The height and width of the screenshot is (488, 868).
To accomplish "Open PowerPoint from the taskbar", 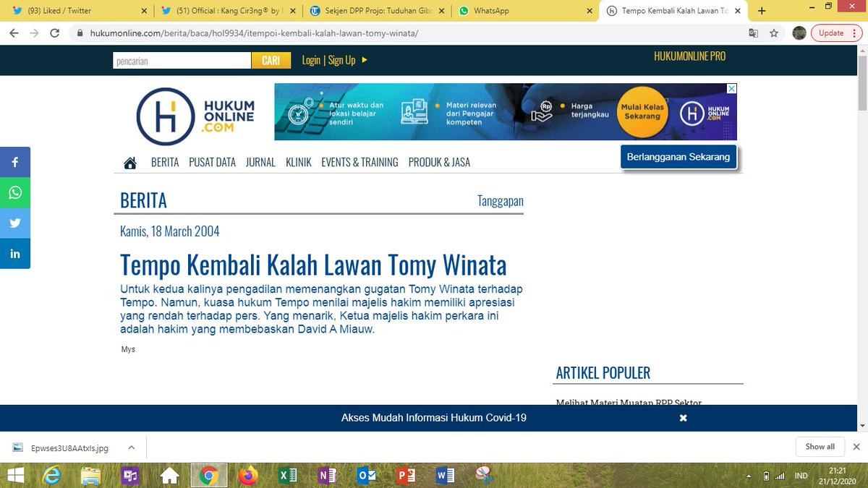I will point(406,476).
